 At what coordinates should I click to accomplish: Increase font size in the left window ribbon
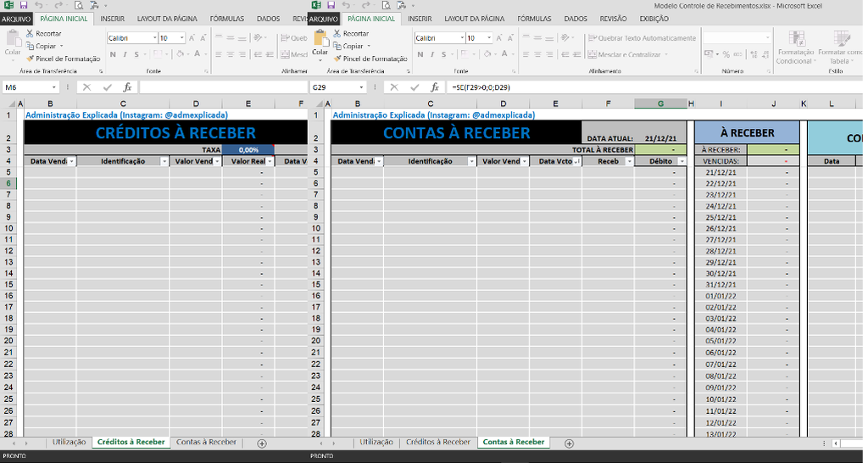click(x=192, y=38)
